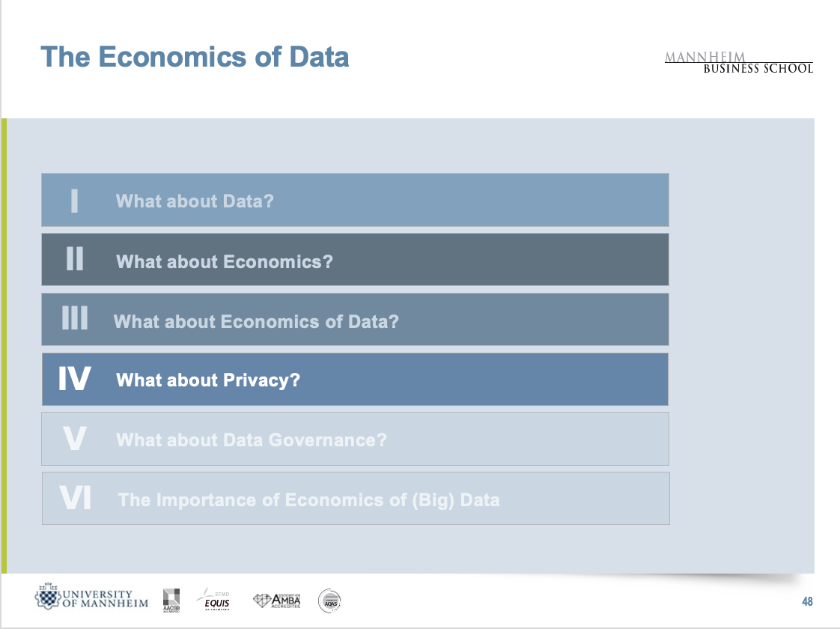Click the round AQAS seal logo
Viewport: 840px width, 629px height.
click(330, 601)
